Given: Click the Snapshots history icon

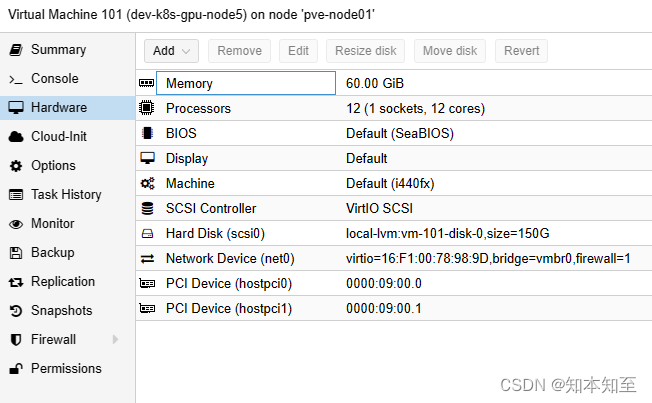Looking at the screenshot, I should [15, 311].
